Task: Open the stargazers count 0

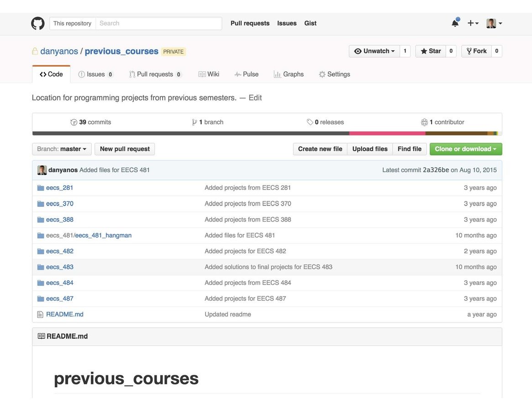Action: click(451, 51)
